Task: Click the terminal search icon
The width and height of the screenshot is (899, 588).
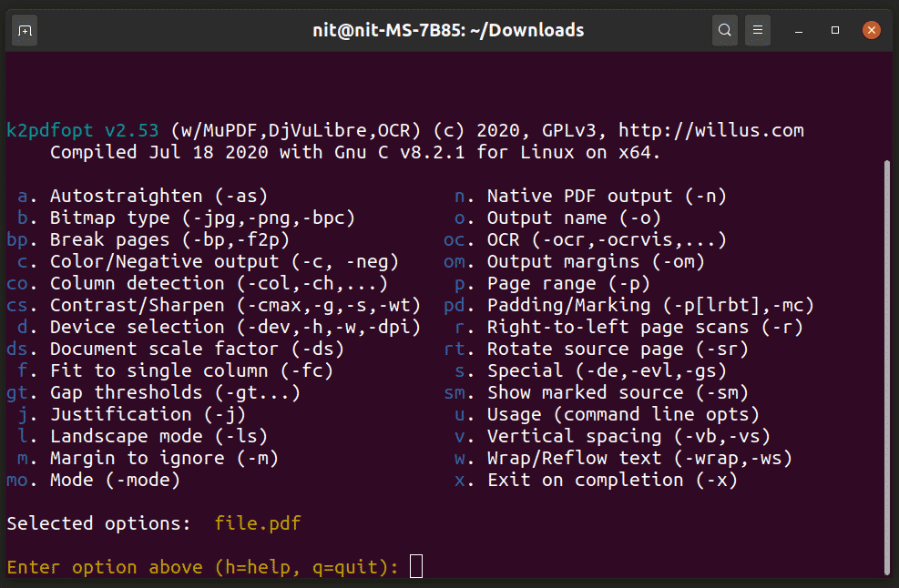Action: click(724, 30)
